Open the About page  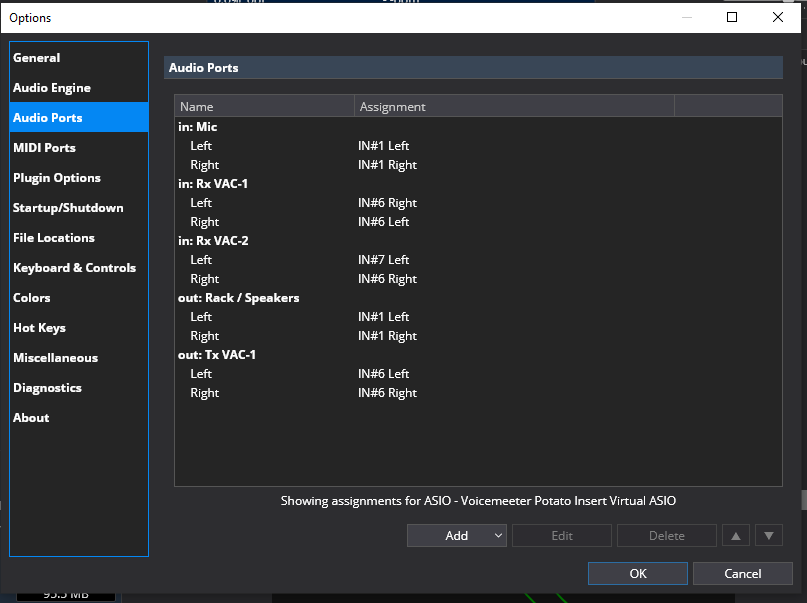79,418
